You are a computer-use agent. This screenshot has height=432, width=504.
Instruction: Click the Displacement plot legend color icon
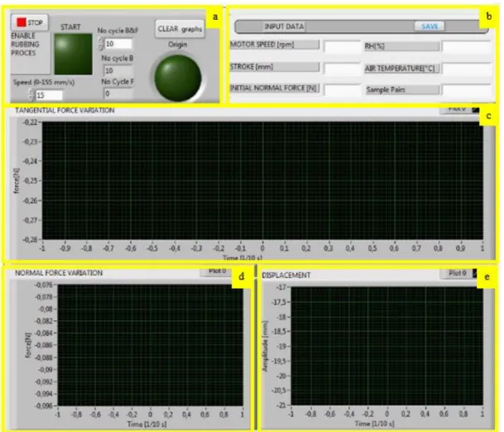(x=475, y=274)
